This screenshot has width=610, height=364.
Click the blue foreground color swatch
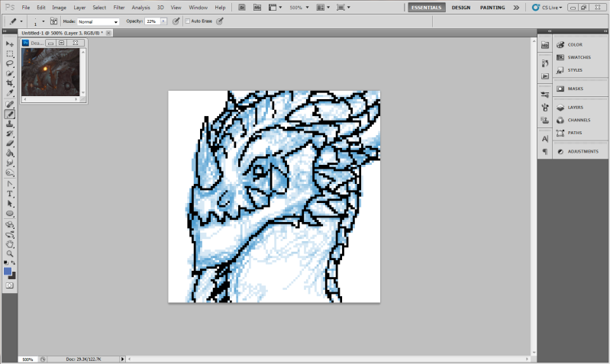click(8, 271)
